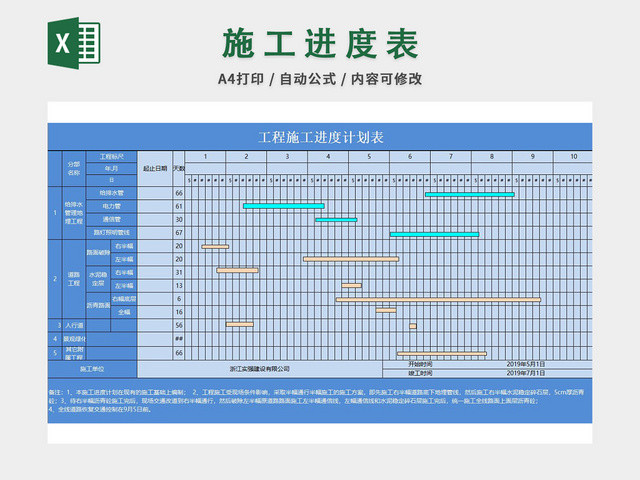The height and width of the screenshot is (480, 640).
Task: Select ruler column header 8
Action: (x=491, y=157)
